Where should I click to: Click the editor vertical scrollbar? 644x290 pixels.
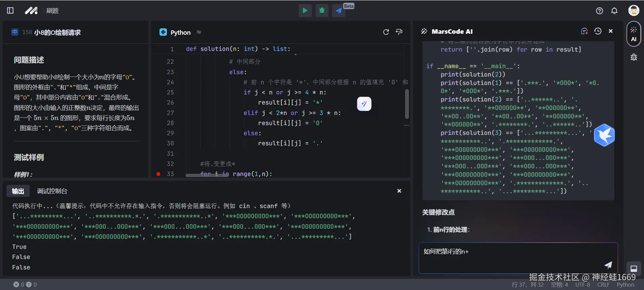coord(407,104)
